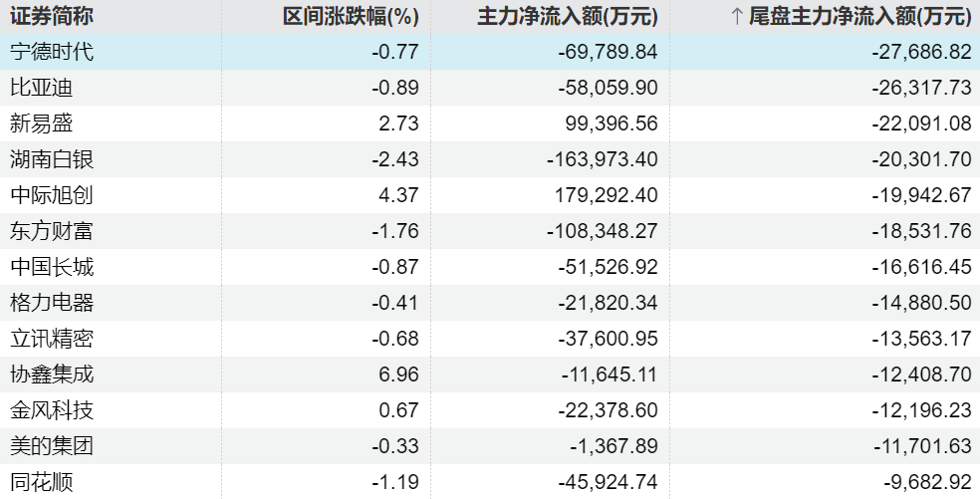Select the 格力电器 stock name
Image resolution: width=980 pixels, height=499 pixels.
[x=52, y=303]
